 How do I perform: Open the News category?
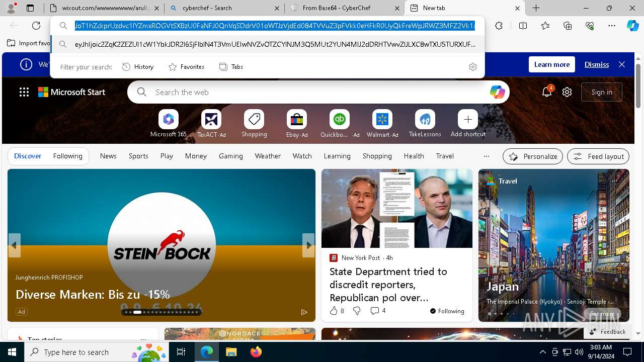tap(108, 156)
